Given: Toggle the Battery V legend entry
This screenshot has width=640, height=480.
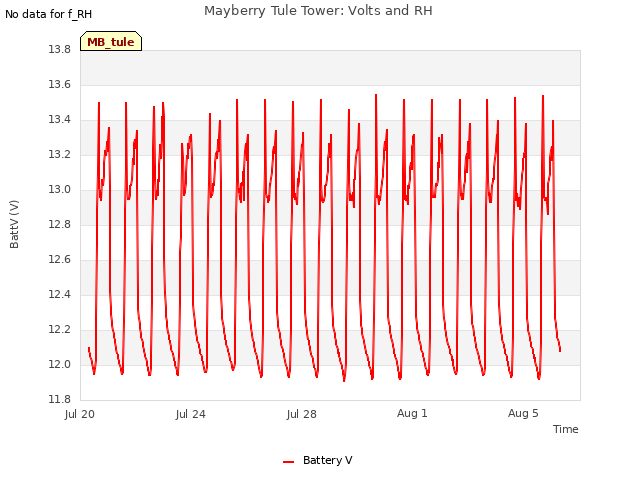Looking at the screenshot, I should click(x=318, y=460).
